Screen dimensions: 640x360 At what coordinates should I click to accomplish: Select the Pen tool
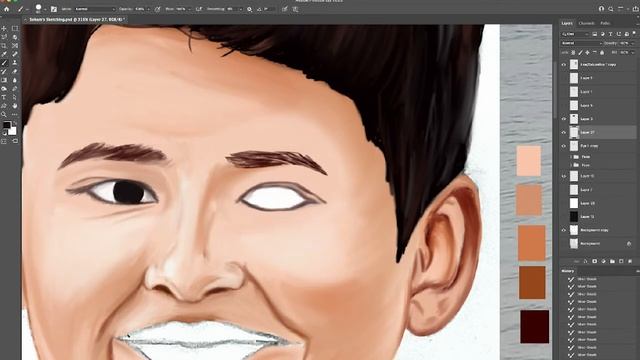coord(15,89)
